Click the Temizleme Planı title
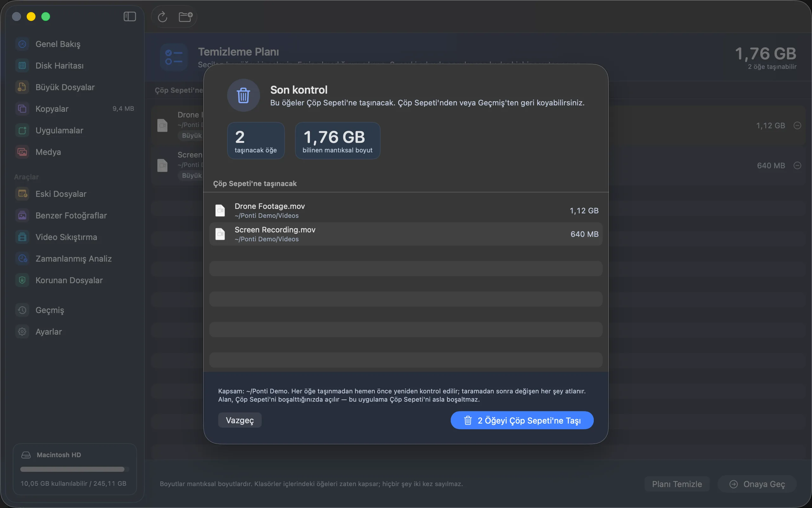This screenshot has height=508, width=812. click(x=238, y=52)
